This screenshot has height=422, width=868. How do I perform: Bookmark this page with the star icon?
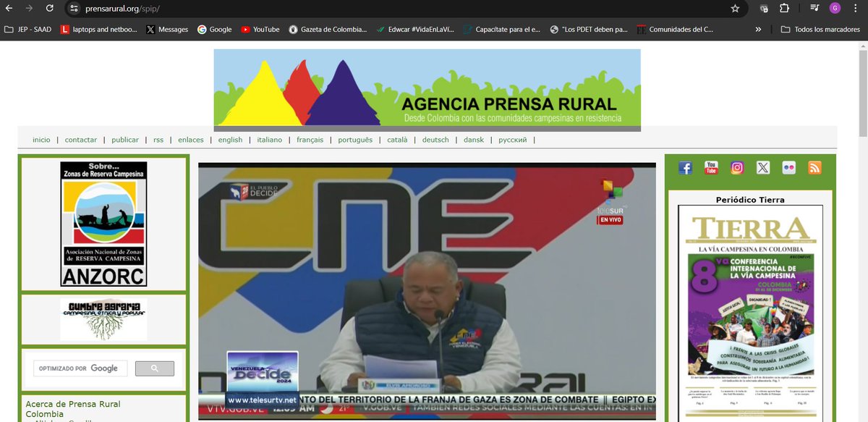735,9
